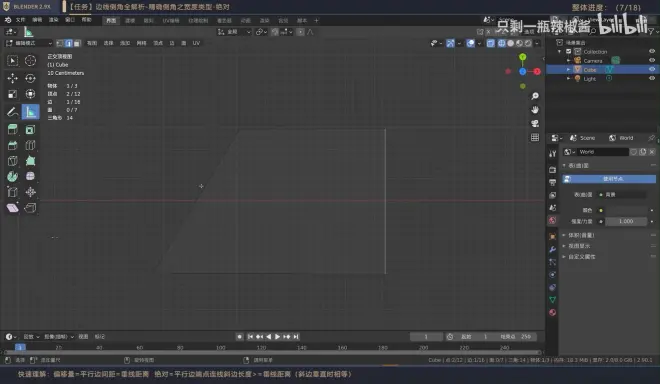Image resolution: width=660 pixels, height=384 pixels.
Task: Toggle camera view with camera icon
Action: pos(535,123)
